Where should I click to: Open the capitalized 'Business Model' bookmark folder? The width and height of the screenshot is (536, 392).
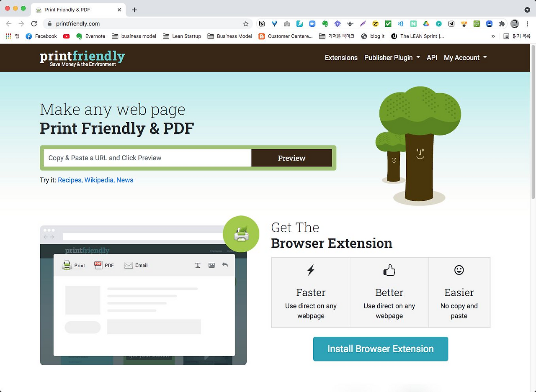click(230, 36)
